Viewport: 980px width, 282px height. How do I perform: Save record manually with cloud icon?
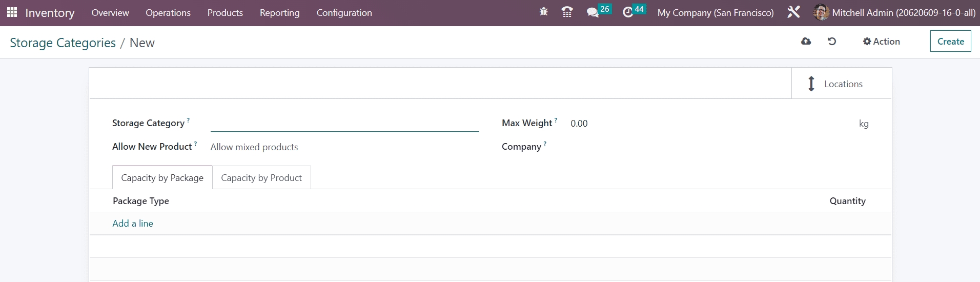tap(806, 42)
